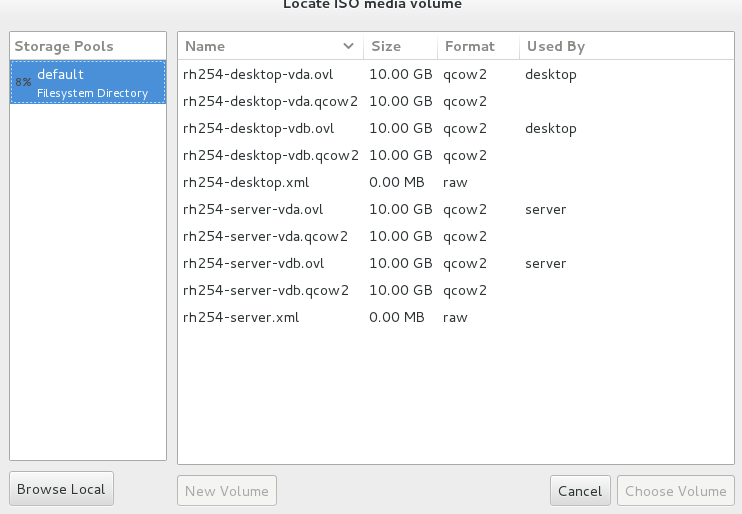The image size is (742, 514).
Task: Select the rh254-server.xml file
Action: [456, 317]
